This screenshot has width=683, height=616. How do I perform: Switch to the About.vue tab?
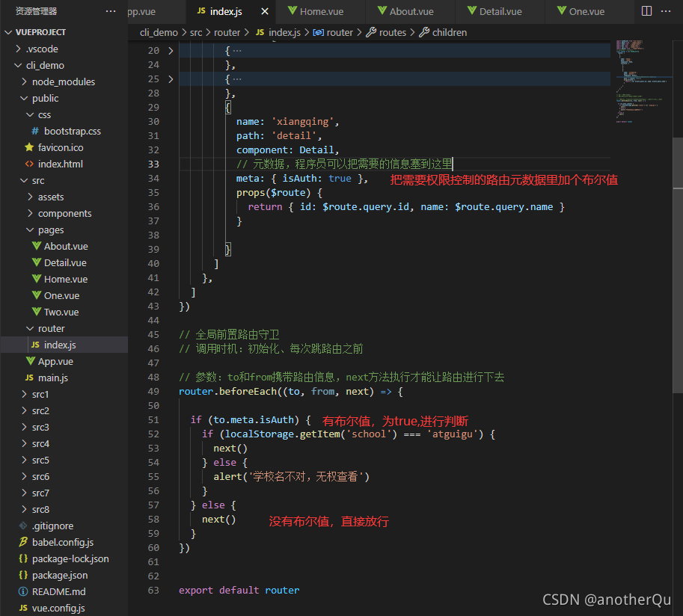pyautogui.click(x=410, y=12)
